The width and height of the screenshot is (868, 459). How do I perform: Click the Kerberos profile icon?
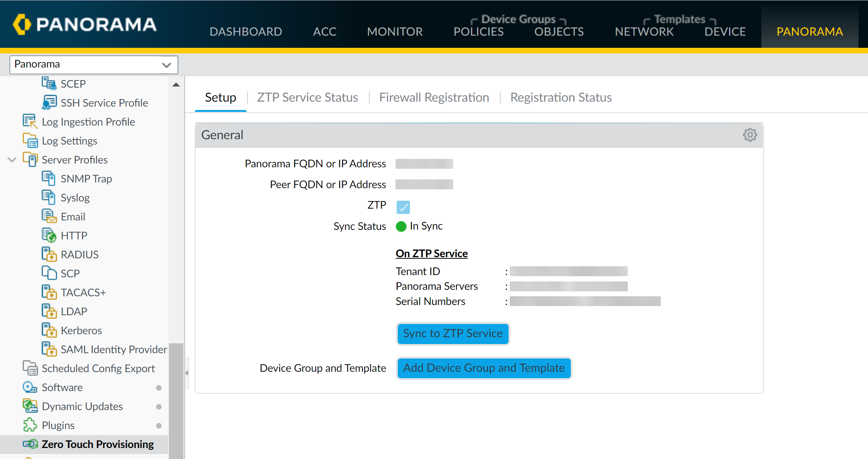click(49, 330)
